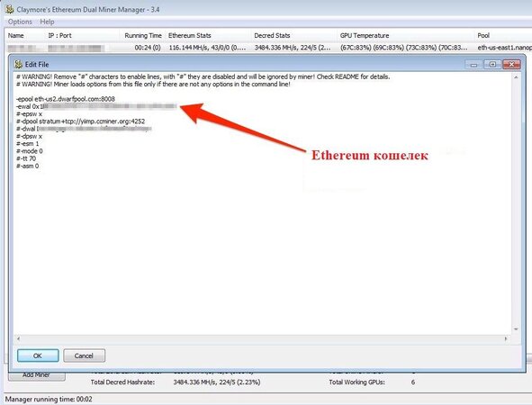The width and height of the screenshot is (532, 405).
Task: Click the Edit File dialog icon
Action: coord(18,64)
